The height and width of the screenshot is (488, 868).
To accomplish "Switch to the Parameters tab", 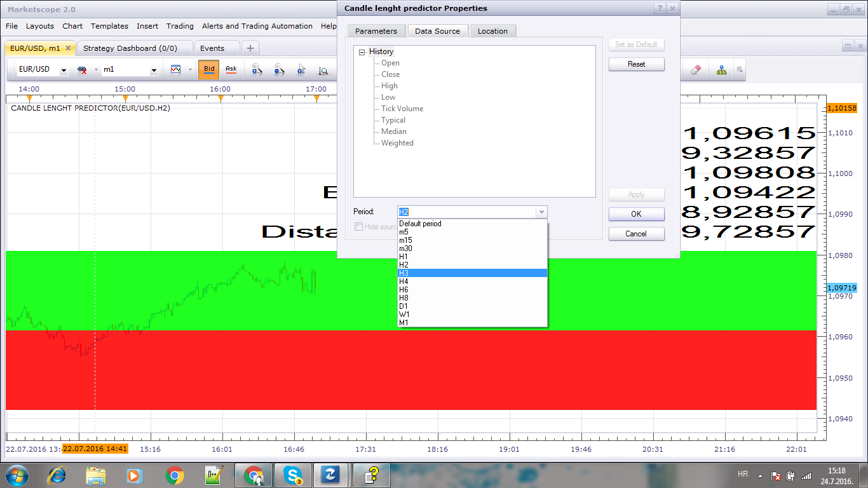I will tap(376, 31).
